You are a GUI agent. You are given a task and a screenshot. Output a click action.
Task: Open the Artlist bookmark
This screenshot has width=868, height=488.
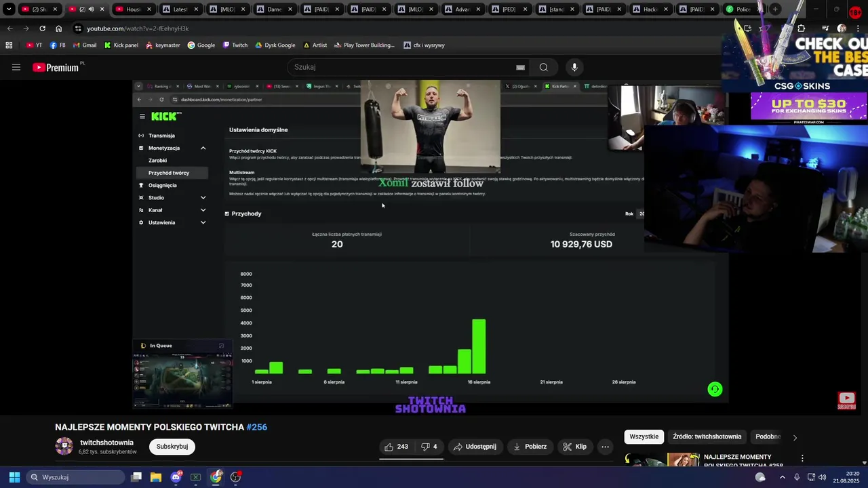pyautogui.click(x=315, y=45)
